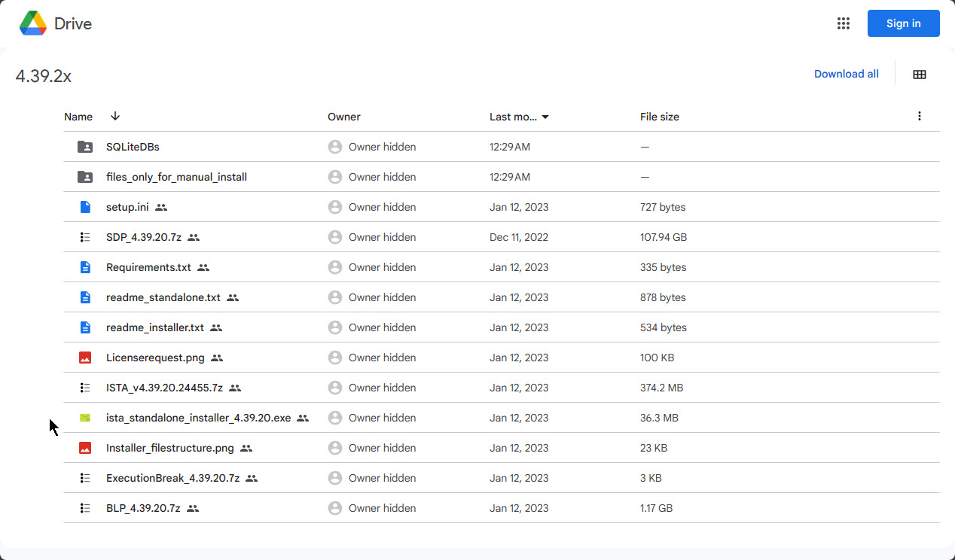Open the SQLiteDBs folder

tap(133, 147)
